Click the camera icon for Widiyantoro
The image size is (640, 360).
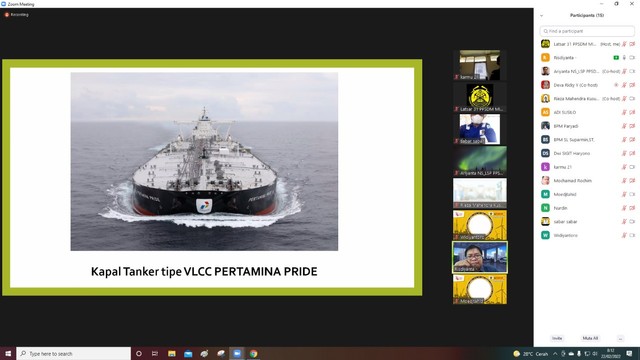632,235
